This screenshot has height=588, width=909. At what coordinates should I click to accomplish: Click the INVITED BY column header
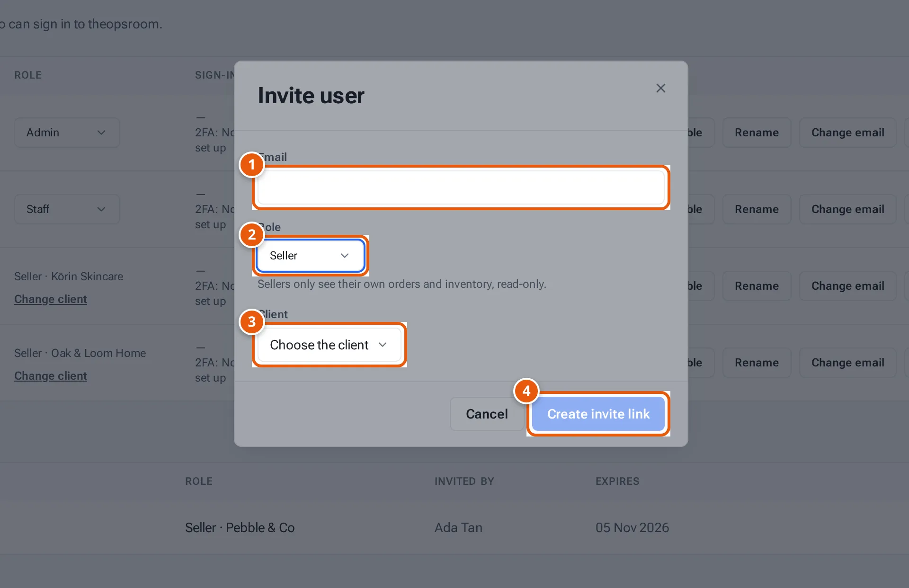pos(464,481)
